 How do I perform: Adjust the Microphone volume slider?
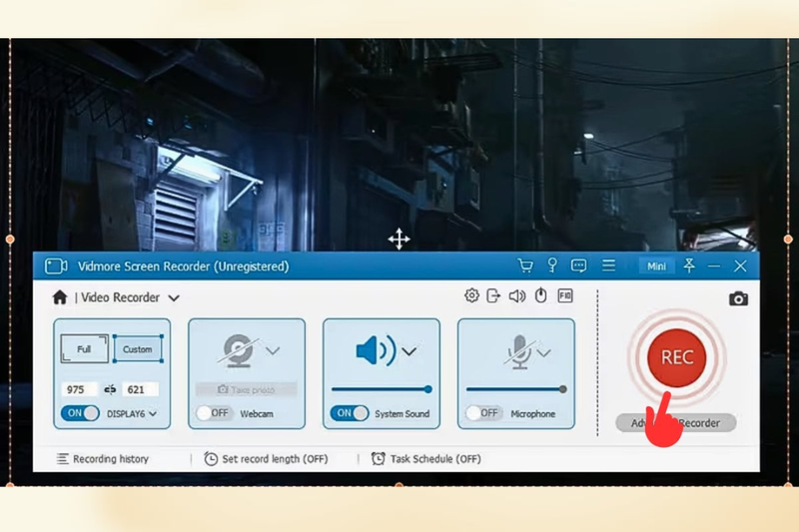click(516, 389)
